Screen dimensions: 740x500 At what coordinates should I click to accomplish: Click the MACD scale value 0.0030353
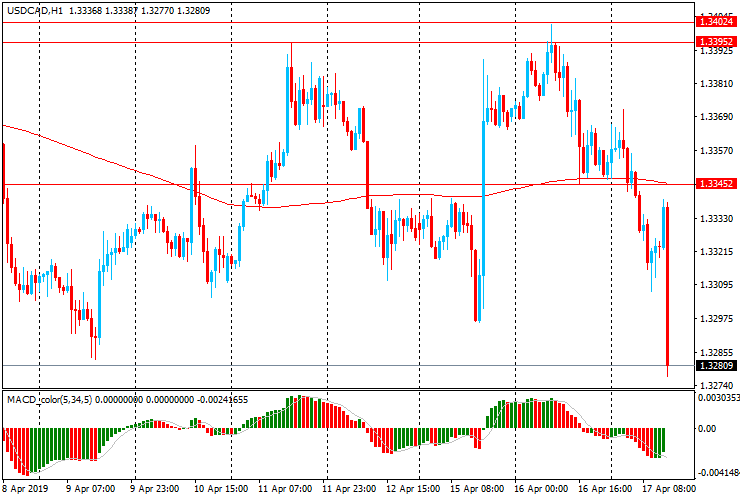(x=718, y=398)
